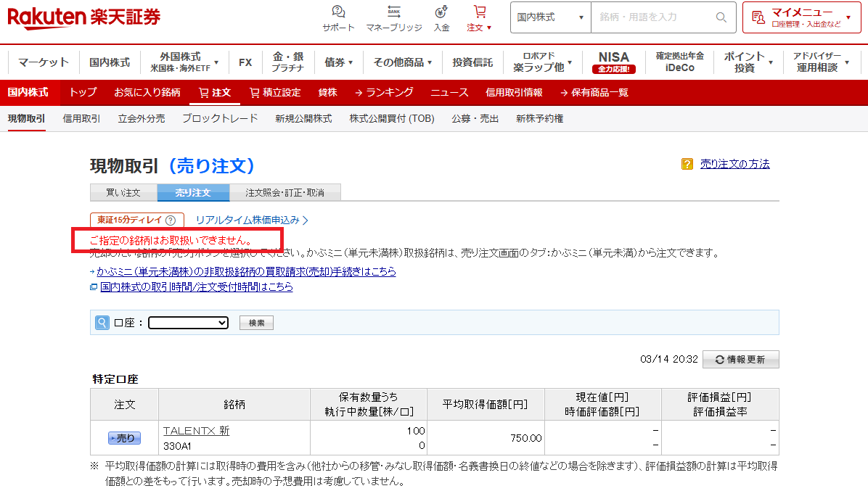The width and height of the screenshot is (868, 491).
Task: Click the Rakuten 楽天証券 logo
Action: tap(84, 17)
